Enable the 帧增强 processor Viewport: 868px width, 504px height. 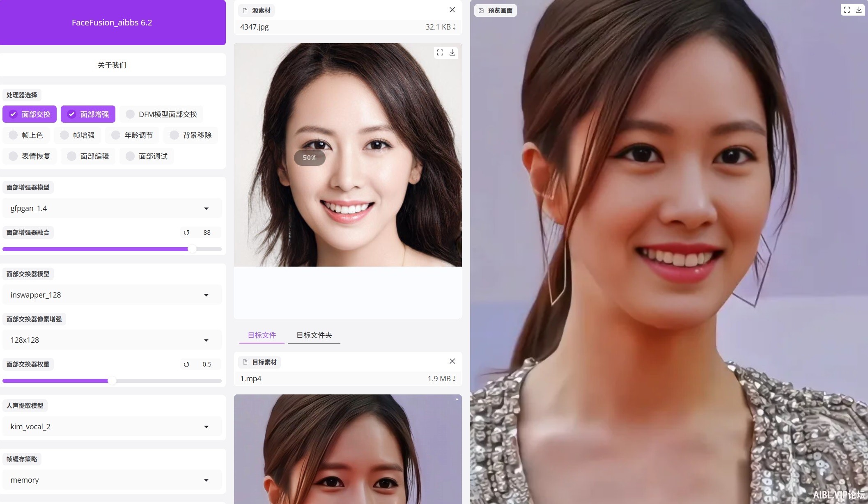click(77, 135)
